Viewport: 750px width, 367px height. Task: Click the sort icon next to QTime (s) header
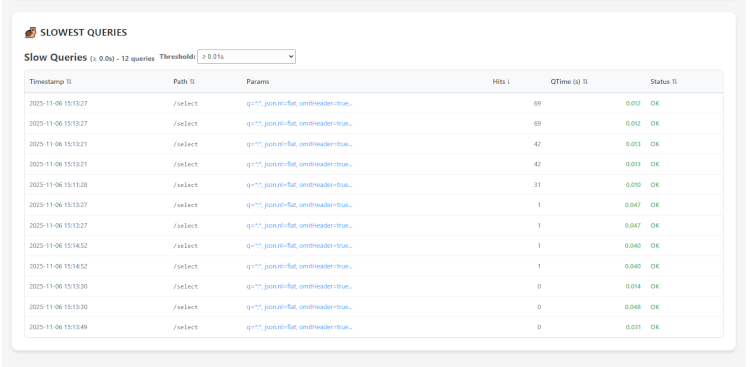pyautogui.click(x=585, y=82)
